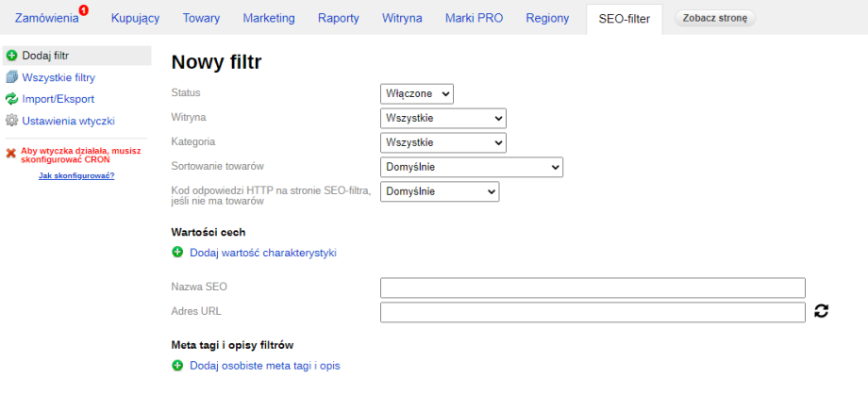The width and height of the screenshot is (868, 411).
Task: Click the Import/Eksport arrows icon
Action: click(11, 99)
